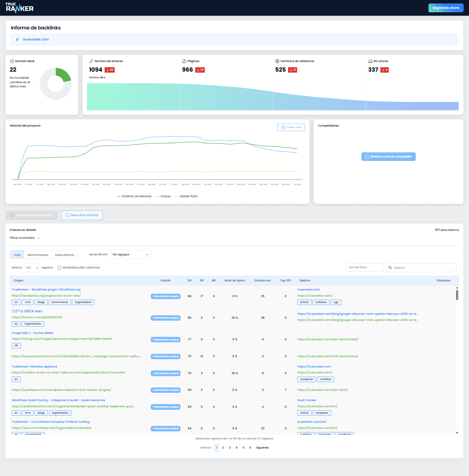
Task: Click the red 5 decrease badge
Action: 385,70
